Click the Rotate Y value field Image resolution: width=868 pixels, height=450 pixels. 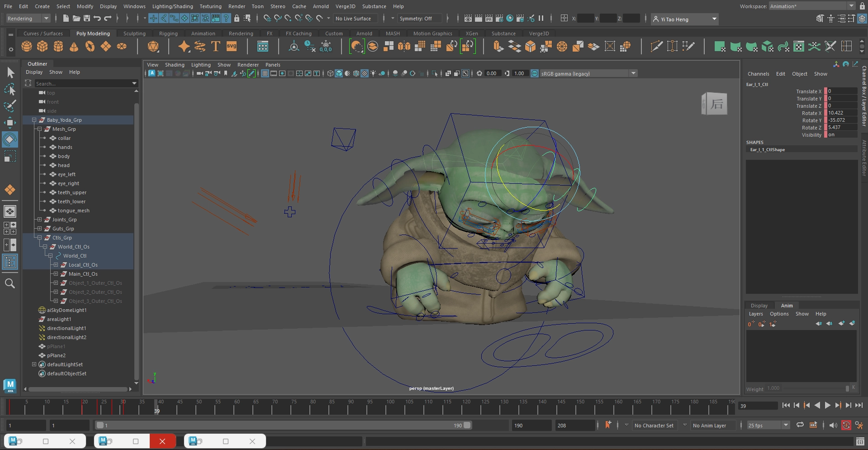click(x=841, y=120)
